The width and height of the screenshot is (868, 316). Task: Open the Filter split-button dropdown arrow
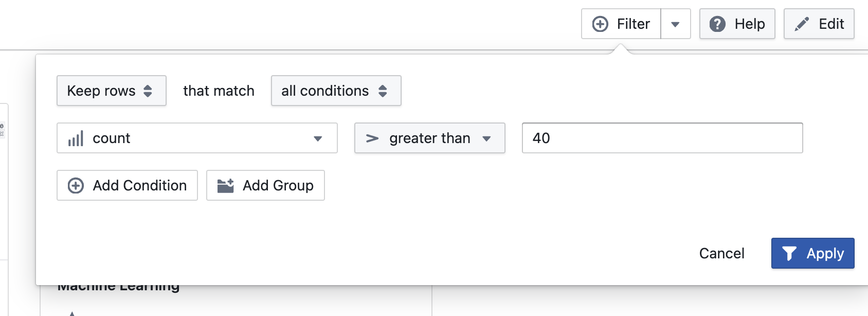(675, 24)
